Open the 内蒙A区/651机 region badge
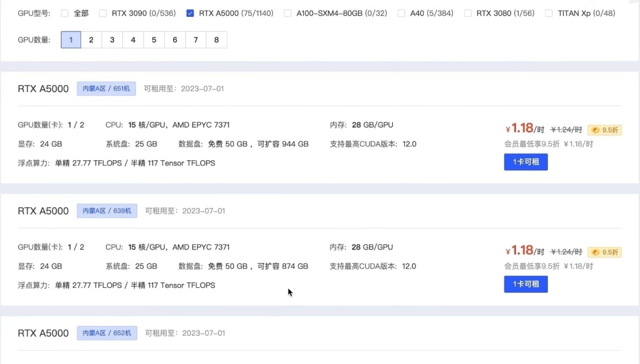The image size is (640, 364). 106,89
